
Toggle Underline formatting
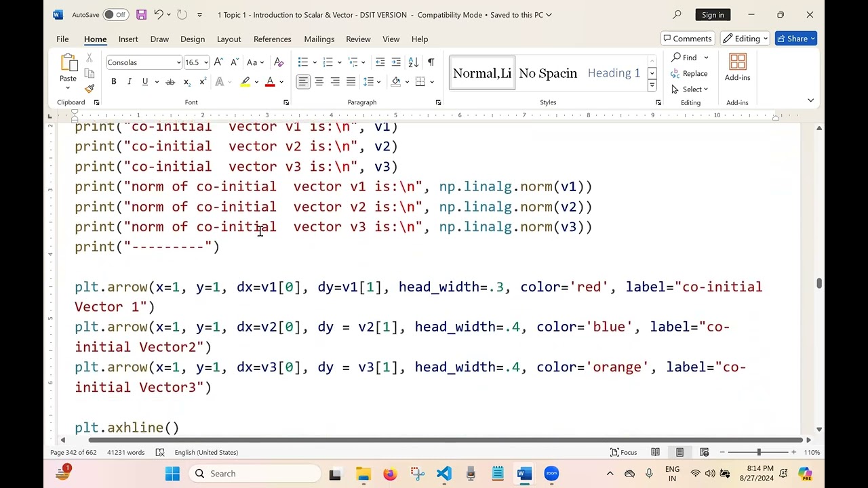[144, 82]
